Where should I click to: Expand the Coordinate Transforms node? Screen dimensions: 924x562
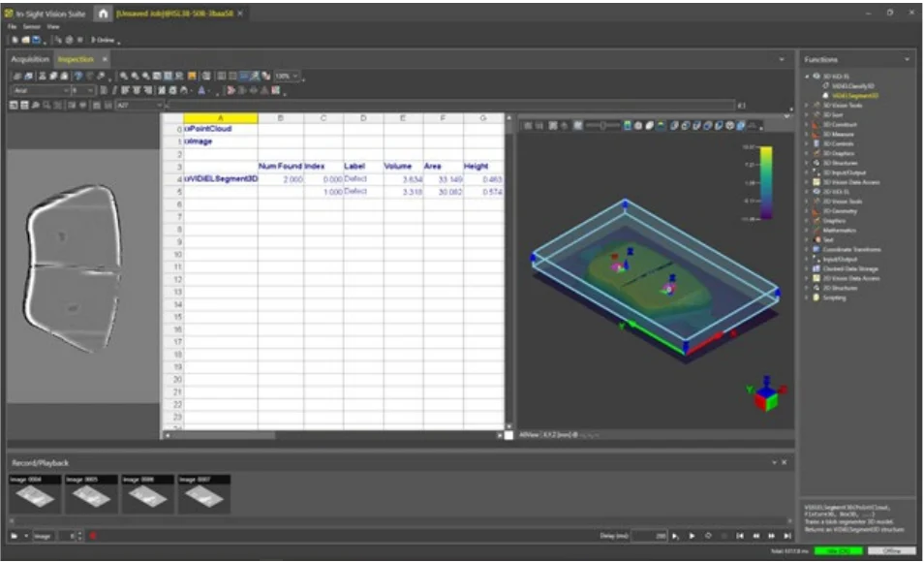(x=808, y=249)
